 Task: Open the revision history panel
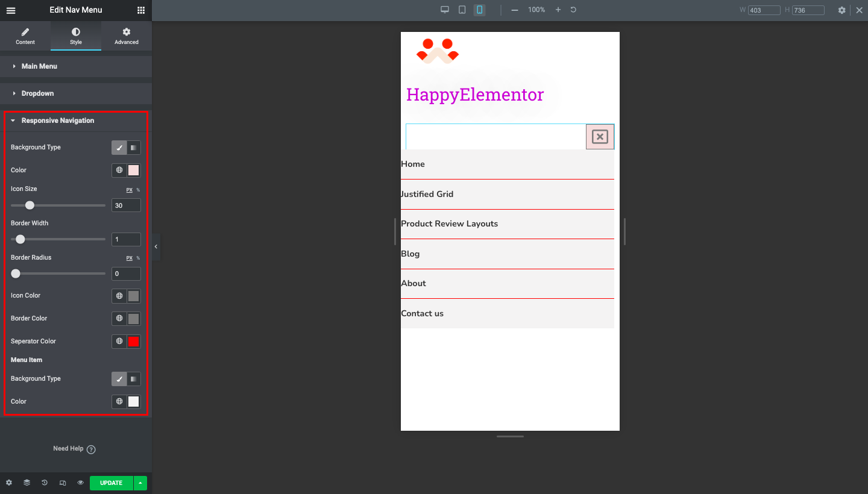(44, 483)
